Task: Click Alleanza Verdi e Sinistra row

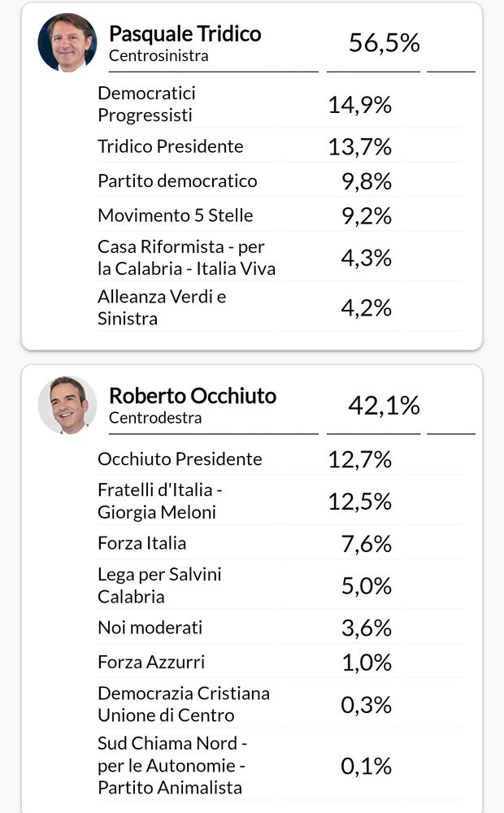Action: point(162,307)
